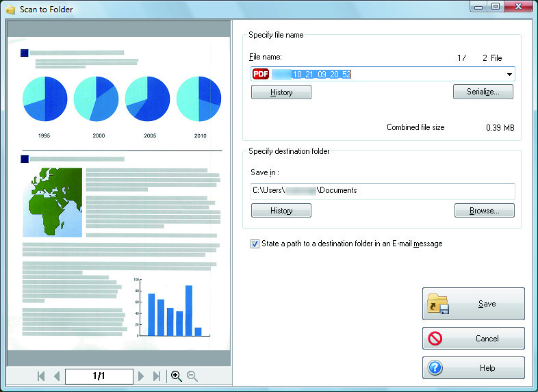Open the Serialize settings
This screenshot has width=538, height=392.
(483, 92)
